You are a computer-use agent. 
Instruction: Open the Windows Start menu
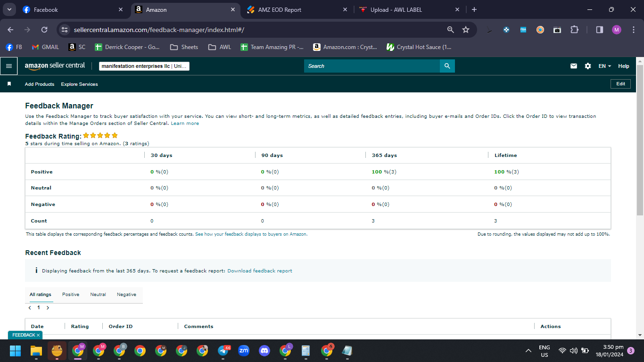[16, 351]
